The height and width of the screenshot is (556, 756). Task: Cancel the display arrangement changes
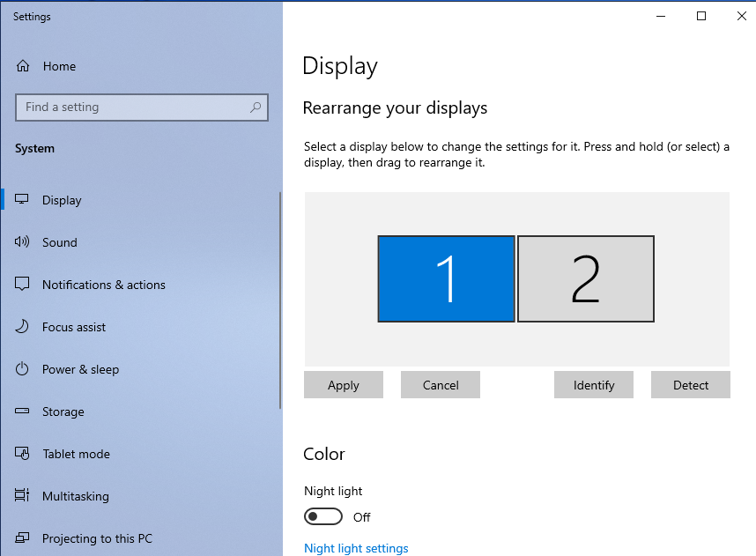(x=440, y=385)
